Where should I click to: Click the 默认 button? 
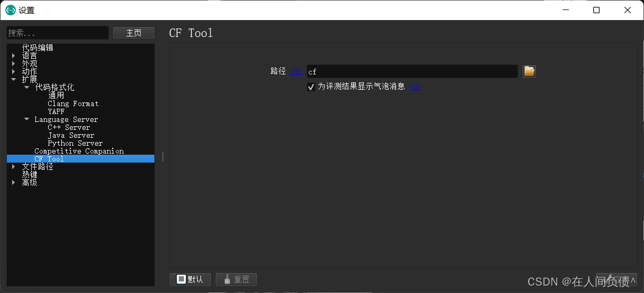coord(190,279)
